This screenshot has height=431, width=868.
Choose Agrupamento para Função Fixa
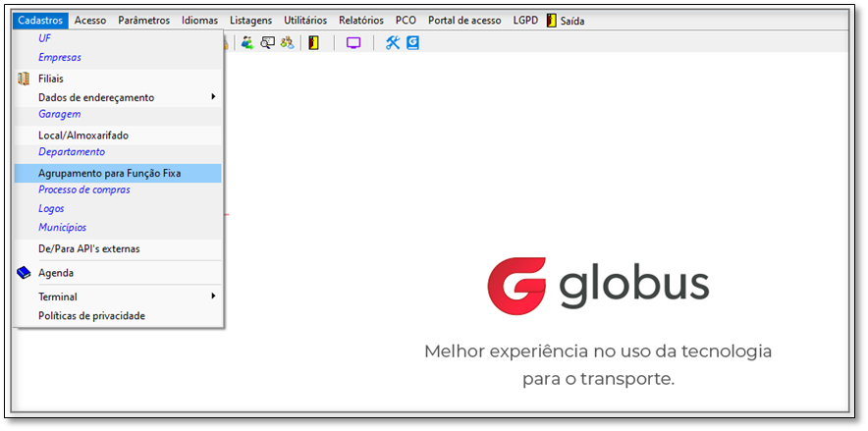(118, 173)
